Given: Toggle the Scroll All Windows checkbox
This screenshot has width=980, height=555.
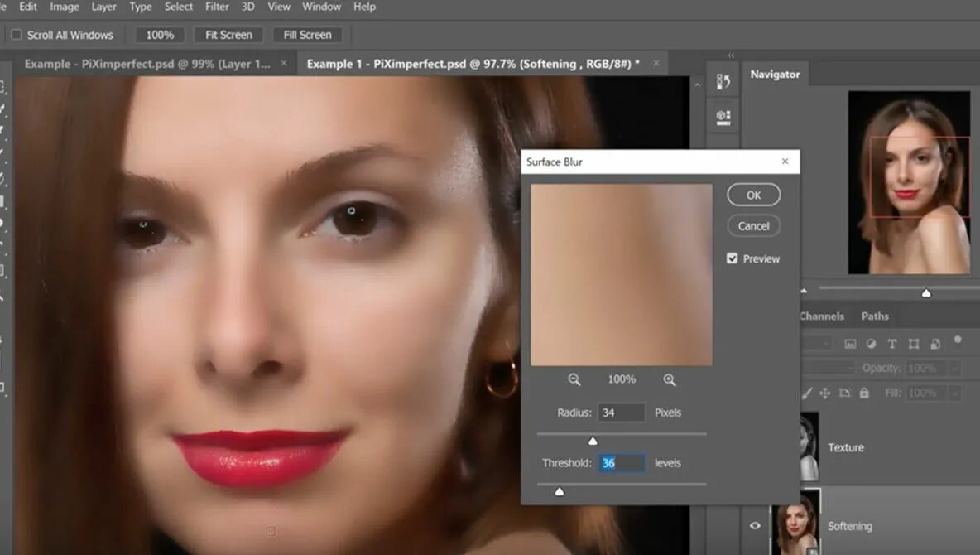Looking at the screenshot, I should pos(17,35).
